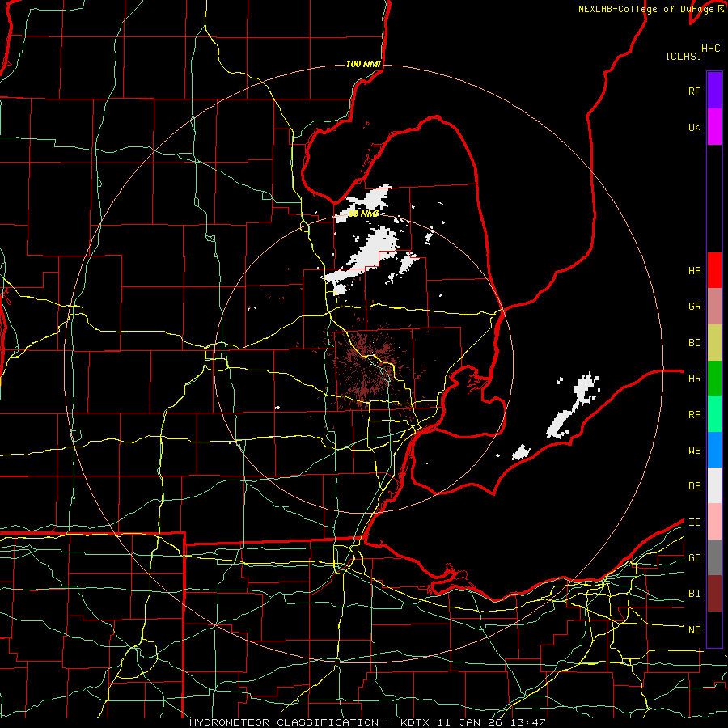Image resolution: width=728 pixels, height=728 pixels.
Task: Click the RA light green legend swatch
Action: point(714,414)
